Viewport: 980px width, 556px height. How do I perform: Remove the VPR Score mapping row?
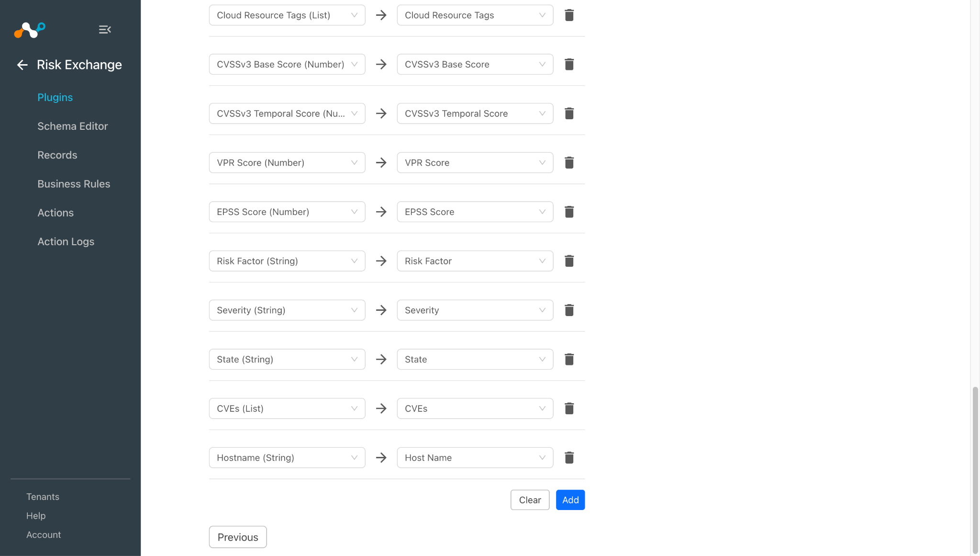[x=569, y=163]
